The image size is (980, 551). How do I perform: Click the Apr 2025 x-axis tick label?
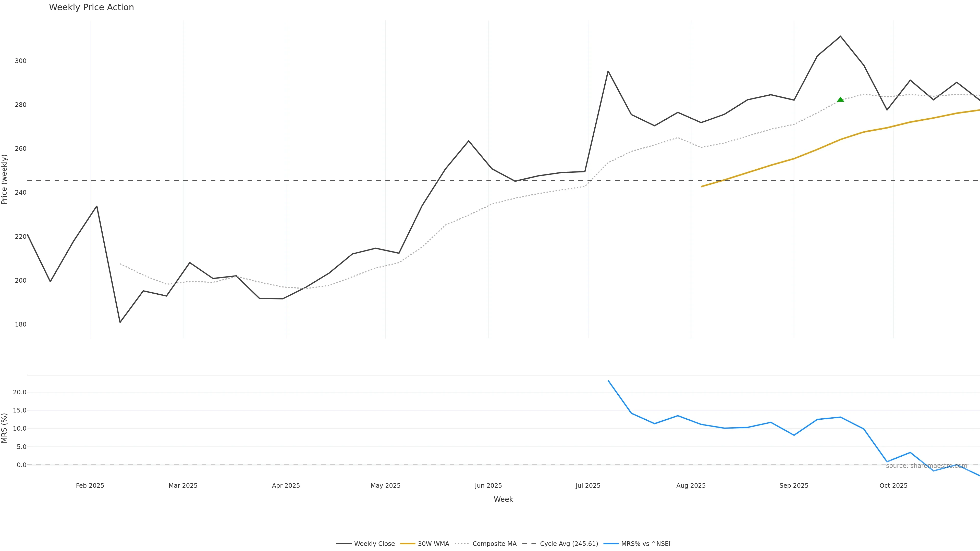(286, 486)
